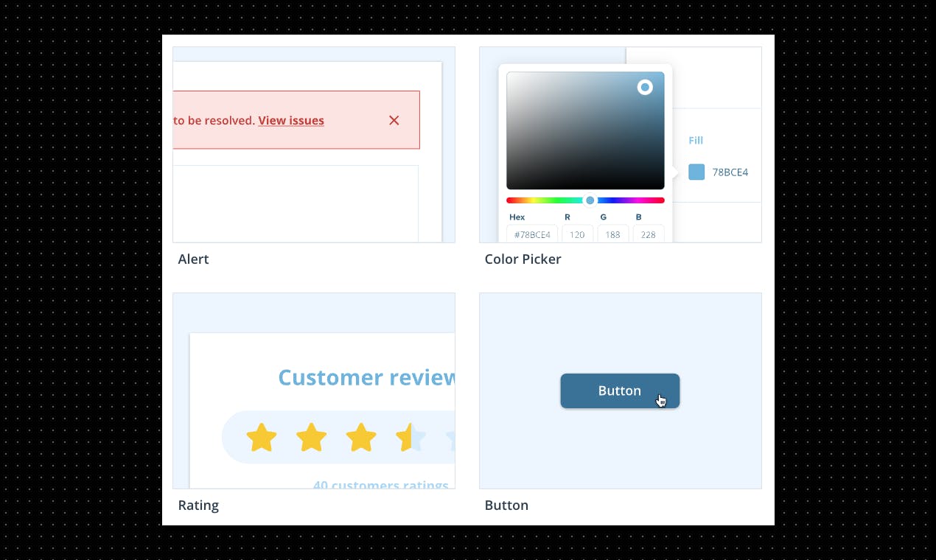
Task: Click the Hex #78BCE4 input field
Action: pyautogui.click(x=532, y=234)
